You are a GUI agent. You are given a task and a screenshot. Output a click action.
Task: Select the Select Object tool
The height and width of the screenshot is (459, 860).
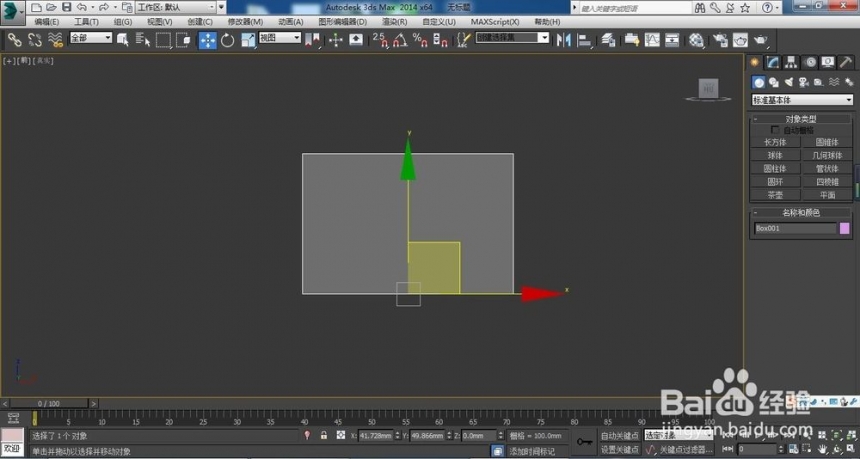click(x=122, y=40)
